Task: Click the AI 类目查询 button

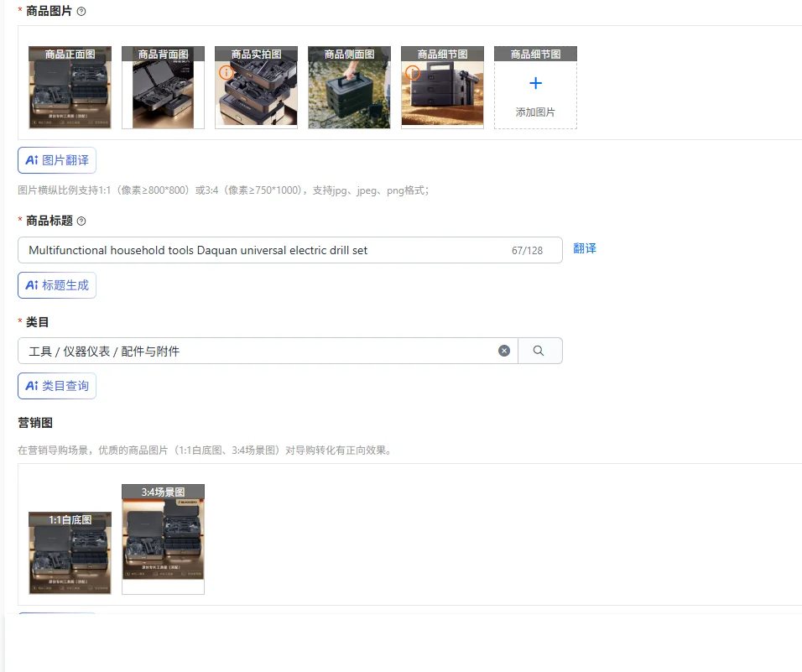Action: pyautogui.click(x=57, y=386)
